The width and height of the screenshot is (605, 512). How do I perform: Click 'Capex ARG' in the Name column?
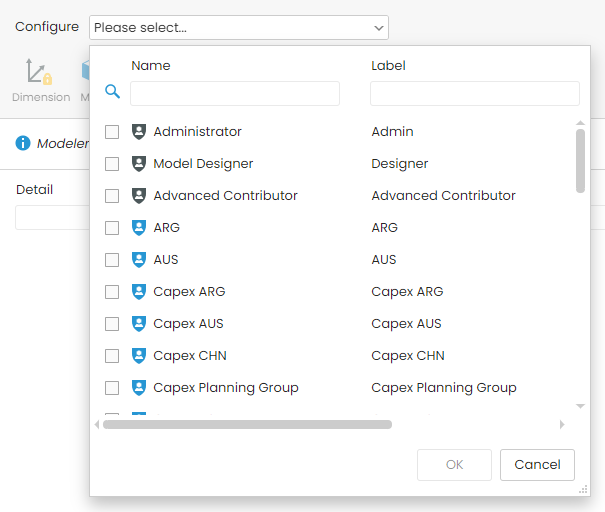pyautogui.click(x=189, y=292)
